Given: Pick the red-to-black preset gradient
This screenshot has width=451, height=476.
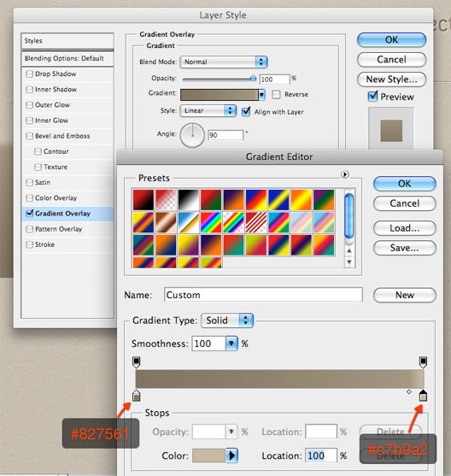Looking at the screenshot, I should tap(143, 200).
